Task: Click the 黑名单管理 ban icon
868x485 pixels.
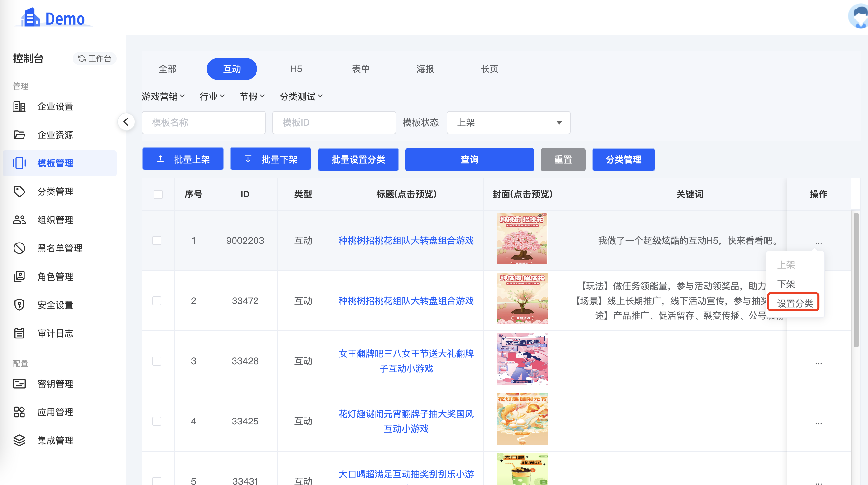Action: pos(19,248)
